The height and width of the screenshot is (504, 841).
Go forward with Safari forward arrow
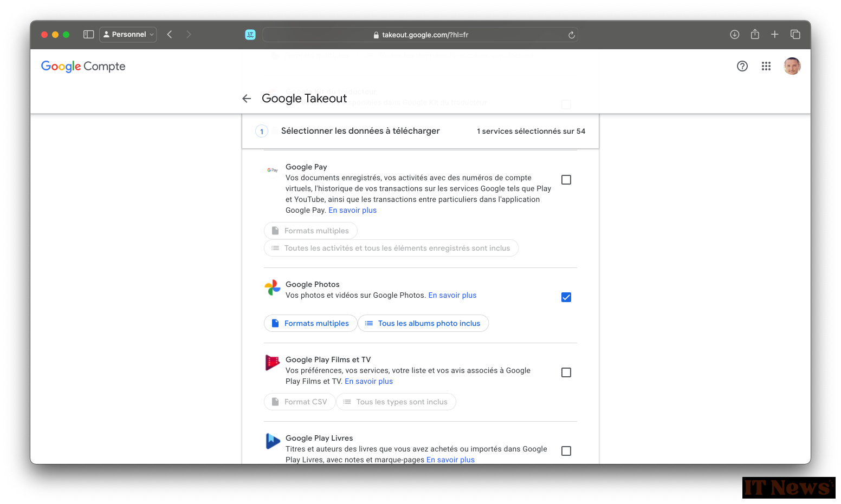coord(189,34)
